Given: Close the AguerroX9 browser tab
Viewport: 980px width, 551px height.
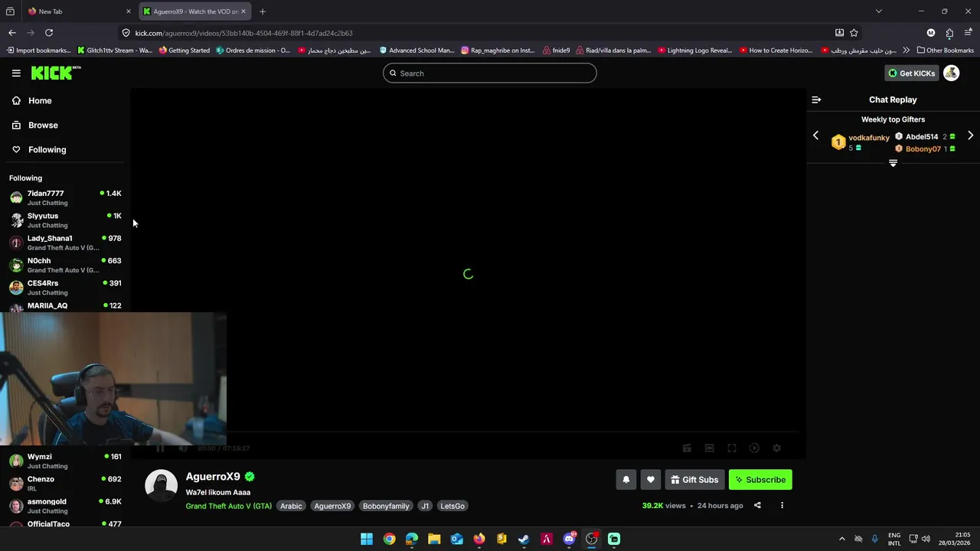Looking at the screenshot, I should 243,11.
